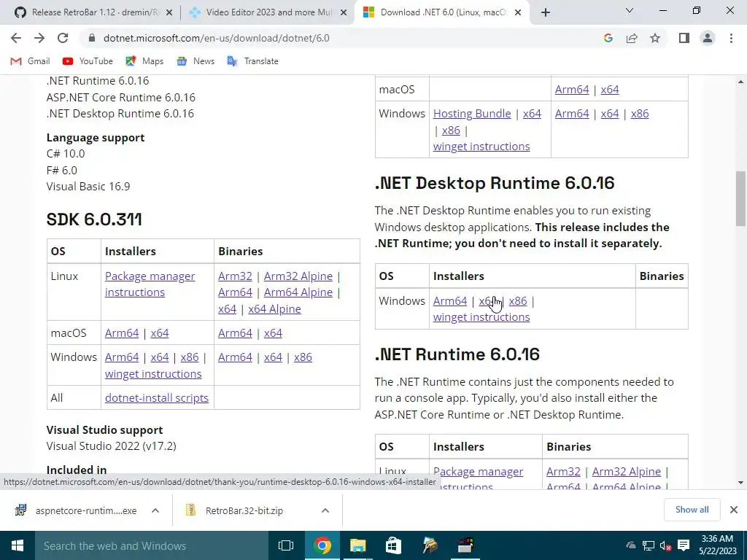Open SDK Linux Package manager instructions

tap(150, 284)
